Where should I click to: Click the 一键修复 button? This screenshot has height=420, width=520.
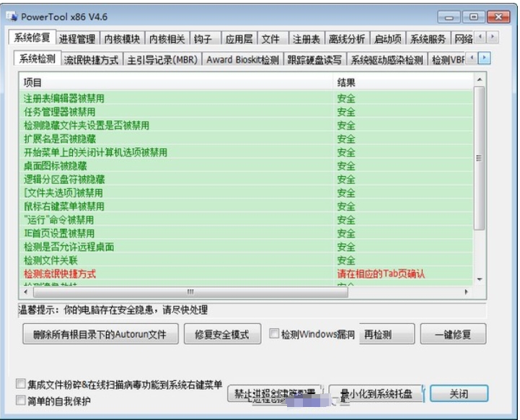pyautogui.click(x=453, y=334)
